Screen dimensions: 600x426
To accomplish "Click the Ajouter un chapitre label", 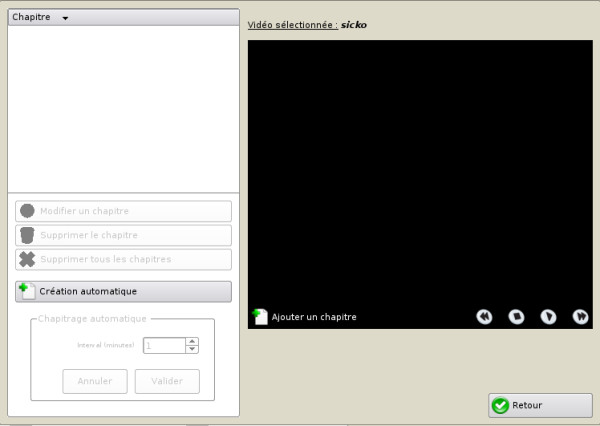I will [x=314, y=317].
